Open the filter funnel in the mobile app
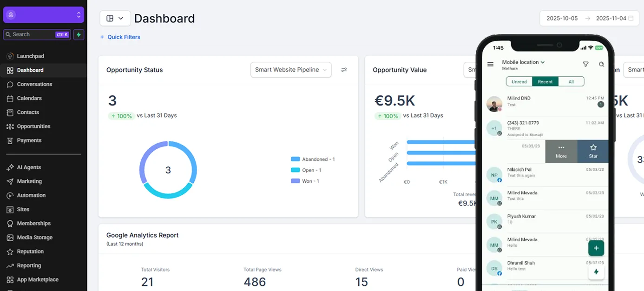 [x=585, y=64]
